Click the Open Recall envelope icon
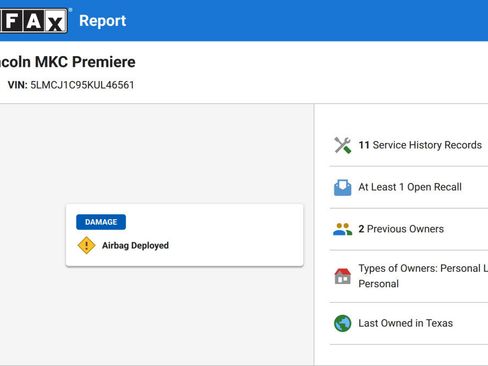 (343, 187)
